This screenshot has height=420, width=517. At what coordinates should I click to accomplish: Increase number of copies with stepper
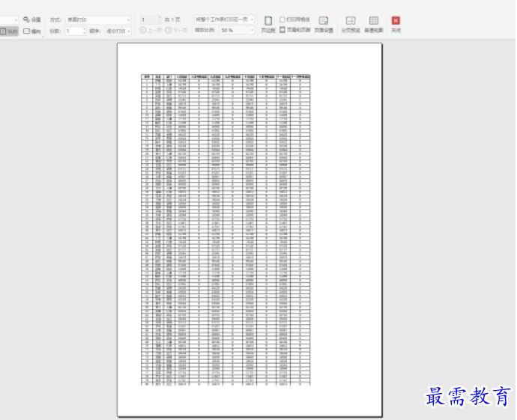[84, 29]
